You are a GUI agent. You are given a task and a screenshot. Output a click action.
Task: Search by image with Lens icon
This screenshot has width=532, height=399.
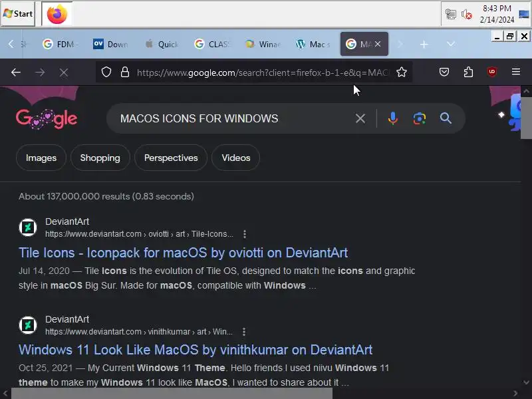[x=420, y=118]
